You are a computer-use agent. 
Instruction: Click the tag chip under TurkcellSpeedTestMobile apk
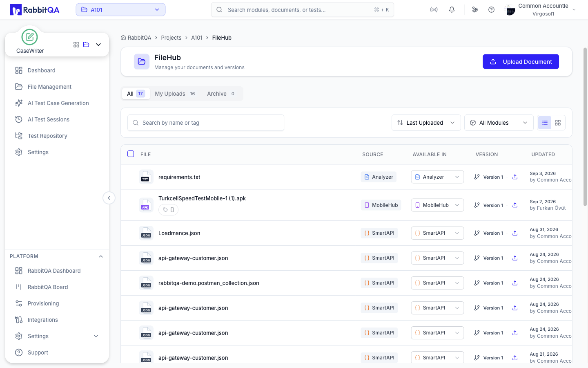(168, 210)
